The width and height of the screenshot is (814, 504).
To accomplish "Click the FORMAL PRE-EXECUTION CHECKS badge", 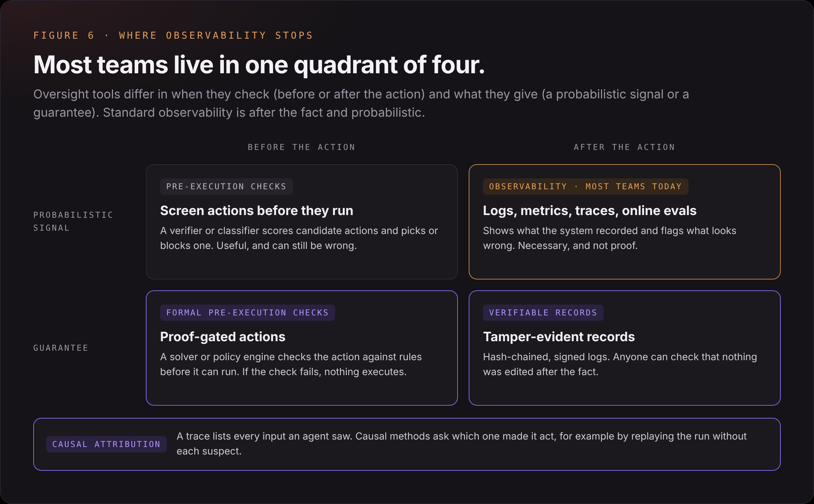I will 247,313.
